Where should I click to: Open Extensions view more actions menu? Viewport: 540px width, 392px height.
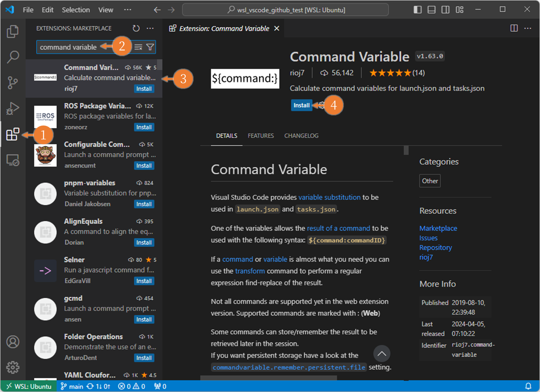(150, 28)
